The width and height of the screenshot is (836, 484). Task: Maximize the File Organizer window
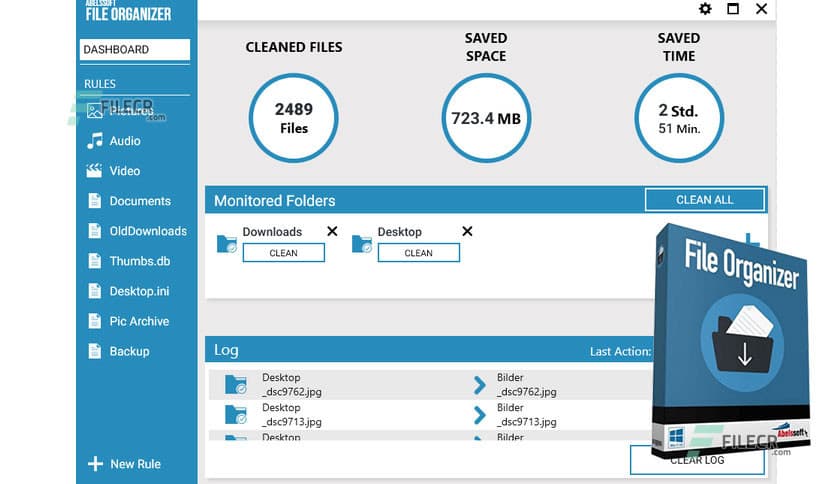(733, 9)
